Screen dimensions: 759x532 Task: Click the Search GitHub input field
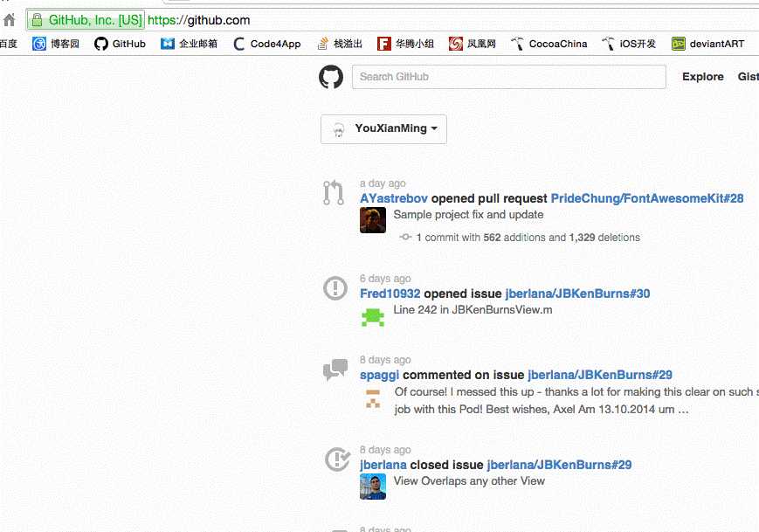508,77
